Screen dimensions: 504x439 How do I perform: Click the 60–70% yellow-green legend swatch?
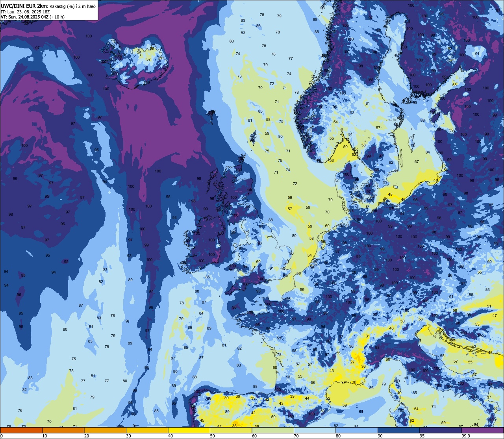tap(273, 430)
